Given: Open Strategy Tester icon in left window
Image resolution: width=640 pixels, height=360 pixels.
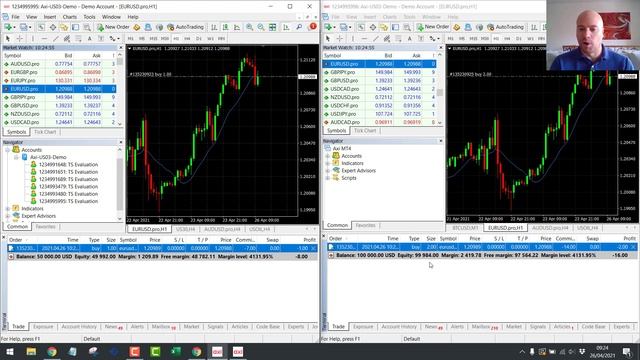Looking at the screenshot, I should [x=87, y=27].
